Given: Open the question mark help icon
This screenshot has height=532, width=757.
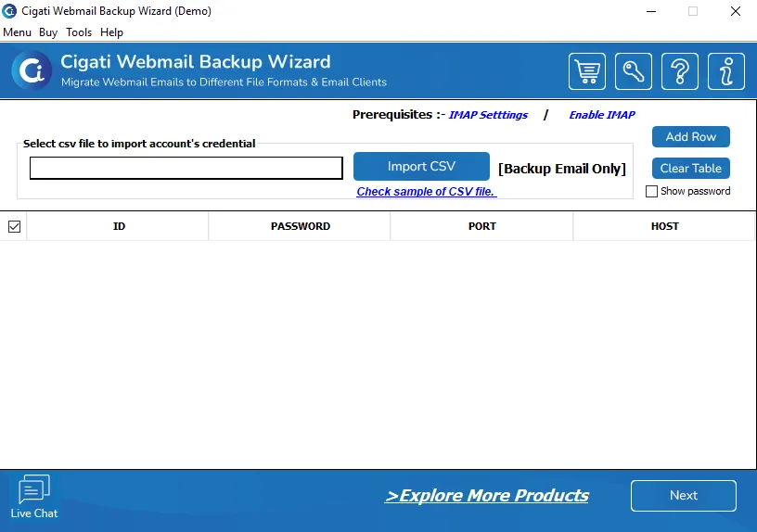Looking at the screenshot, I should click(x=680, y=71).
